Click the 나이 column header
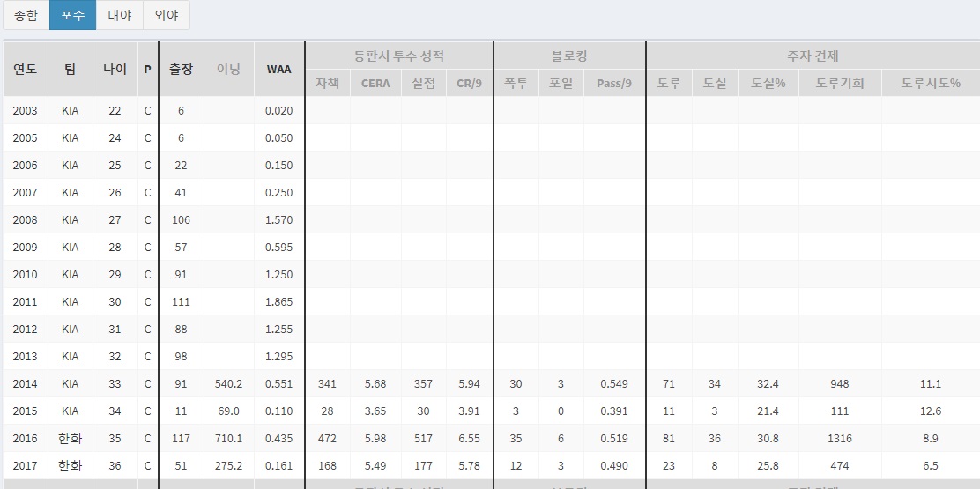Image resolution: width=980 pixels, height=489 pixels. click(115, 69)
